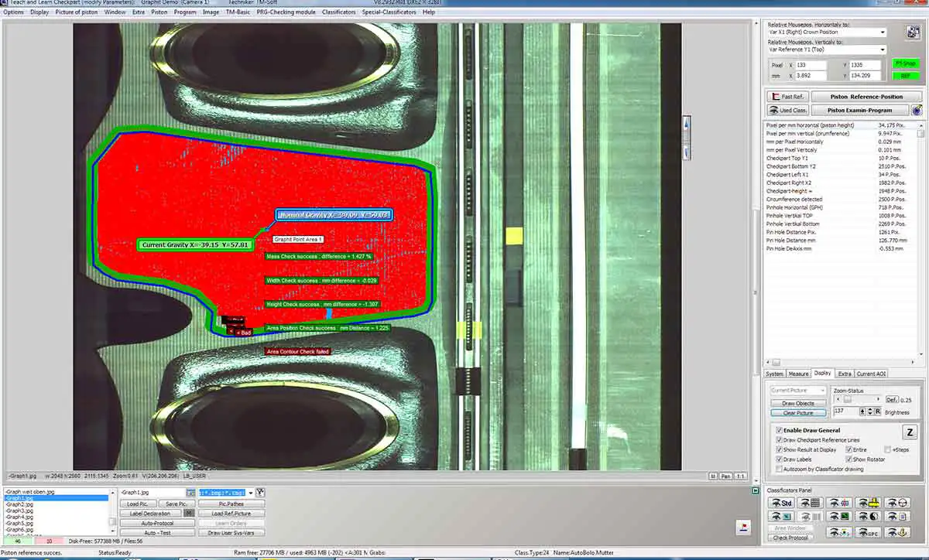Open the SPC classificator button
This screenshot has height=560, width=929.
(x=869, y=532)
